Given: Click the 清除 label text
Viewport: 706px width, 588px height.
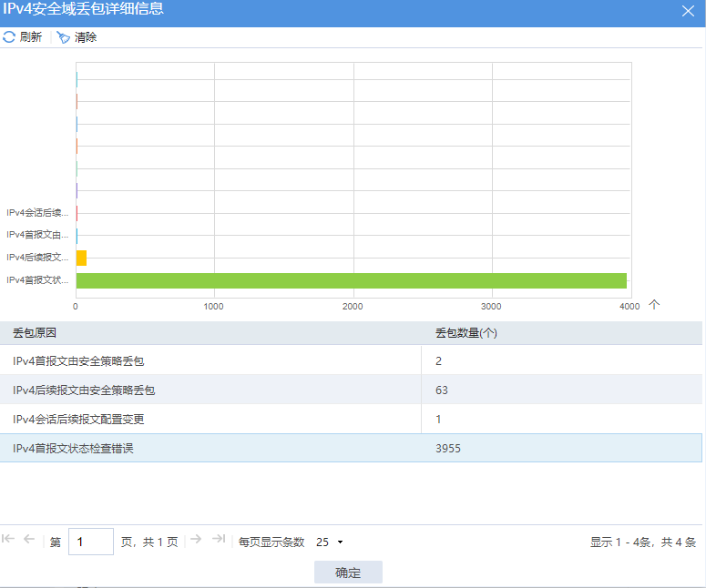Looking at the screenshot, I should tap(86, 37).
